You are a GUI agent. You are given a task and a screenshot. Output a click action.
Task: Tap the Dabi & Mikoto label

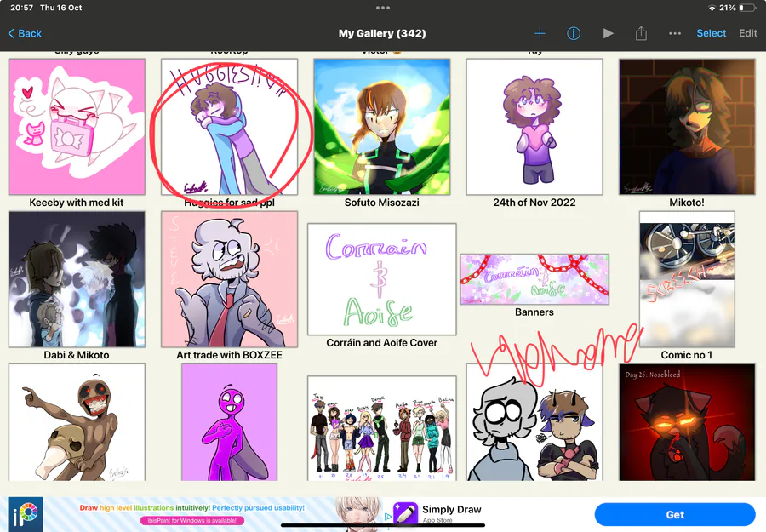point(77,355)
